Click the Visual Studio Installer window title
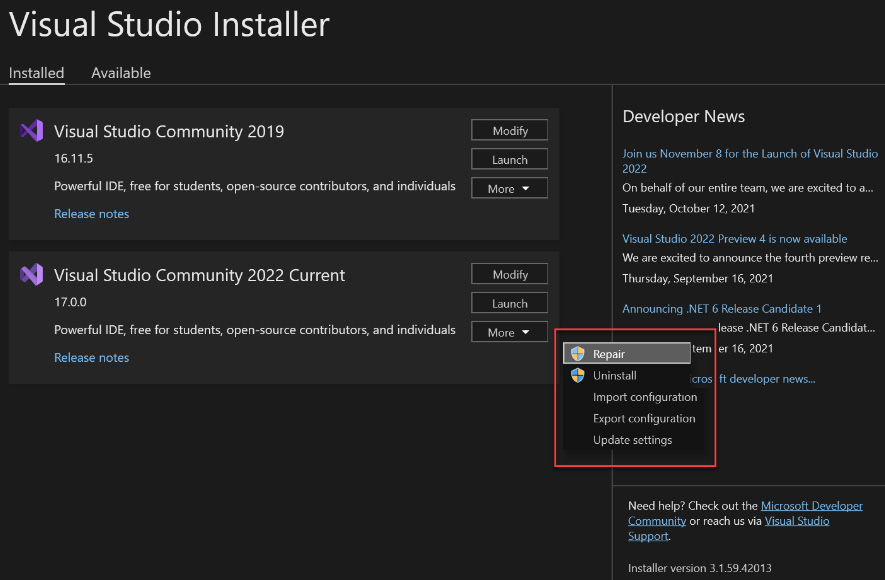This screenshot has height=580, width=885. [x=169, y=24]
